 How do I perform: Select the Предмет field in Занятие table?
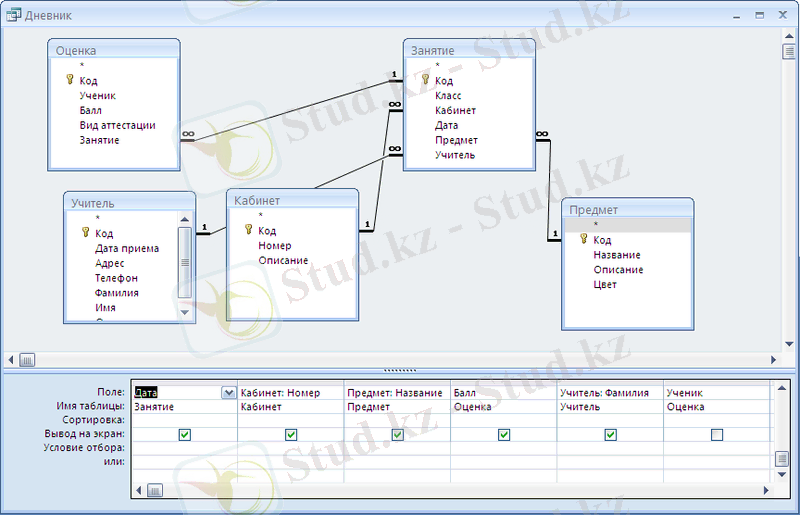click(456, 140)
